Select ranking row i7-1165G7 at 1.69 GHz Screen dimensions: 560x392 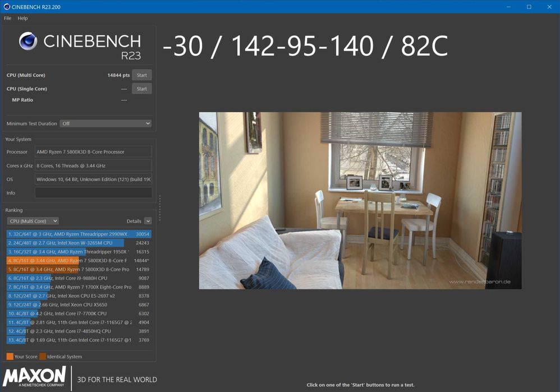click(79, 340)
